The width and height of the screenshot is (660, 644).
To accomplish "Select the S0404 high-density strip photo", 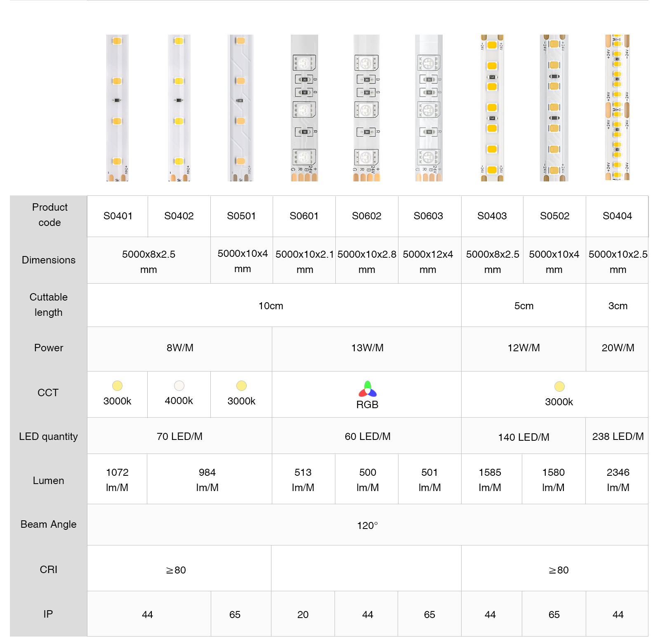I will click(x=618, y=108).
